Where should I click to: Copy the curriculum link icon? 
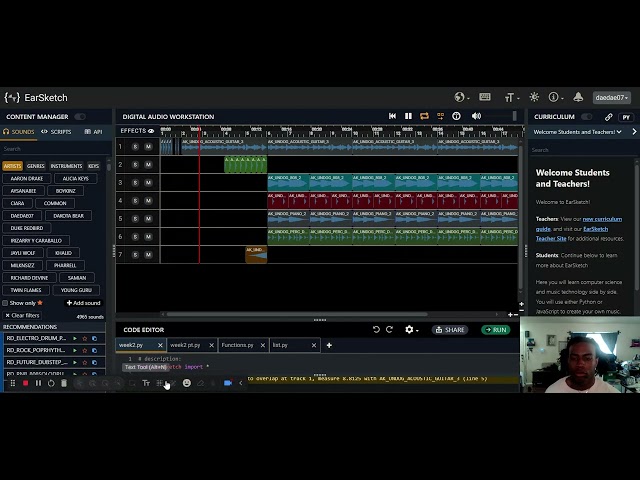[608, 117]
